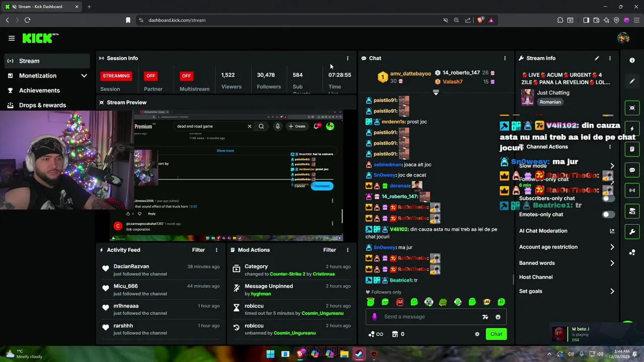
Task: Click Counter-Strike 2 category link
Action: tap(287, 274)
